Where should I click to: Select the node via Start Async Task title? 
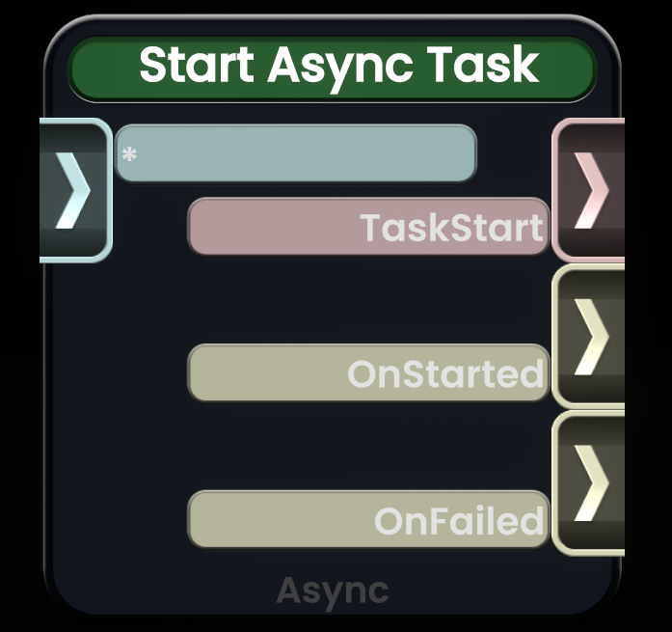pyautogui.click(x=337, y=65)
